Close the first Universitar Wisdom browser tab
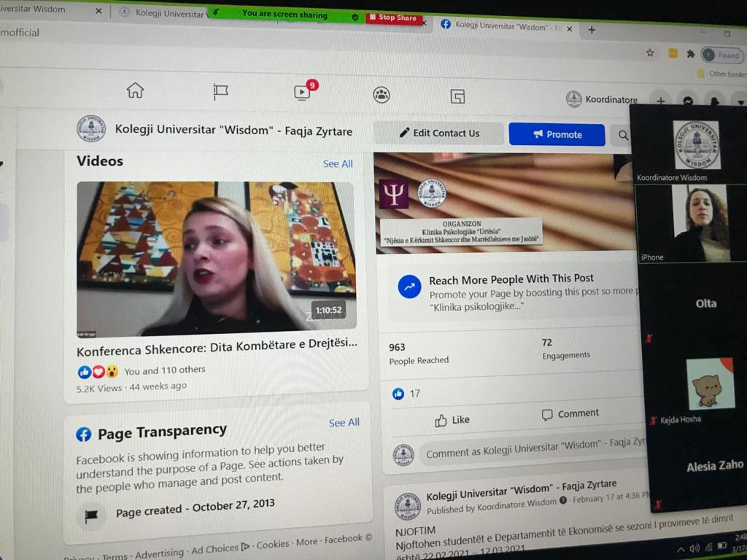The height and width of the screenshot is (560, 747). (x=98, y=10)
